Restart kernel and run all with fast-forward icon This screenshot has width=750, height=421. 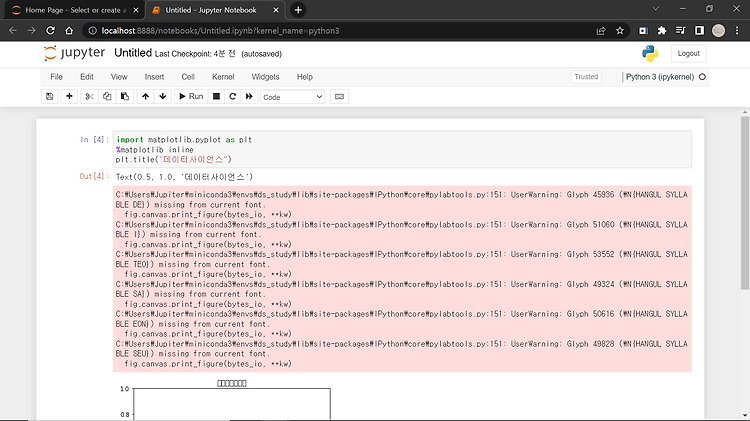(249, 97)
